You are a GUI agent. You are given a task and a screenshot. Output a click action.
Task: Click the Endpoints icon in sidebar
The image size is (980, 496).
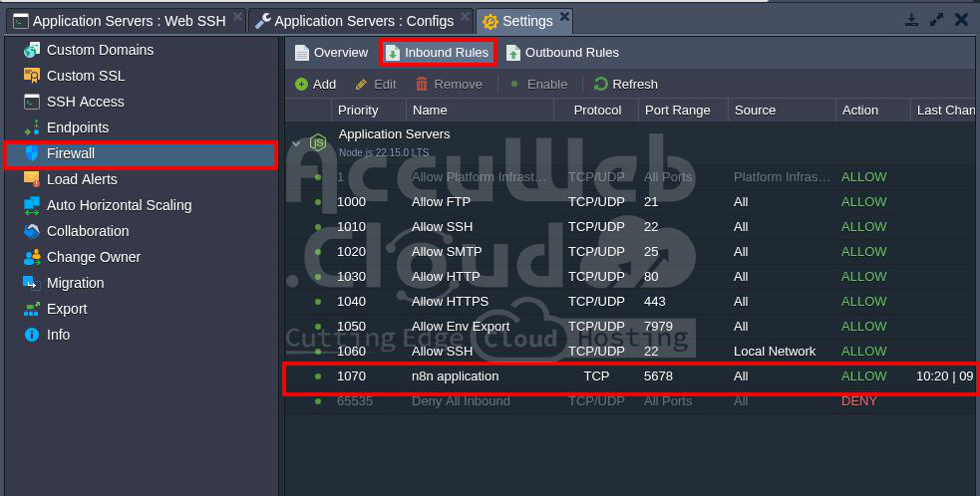click(x=31, y=127)
